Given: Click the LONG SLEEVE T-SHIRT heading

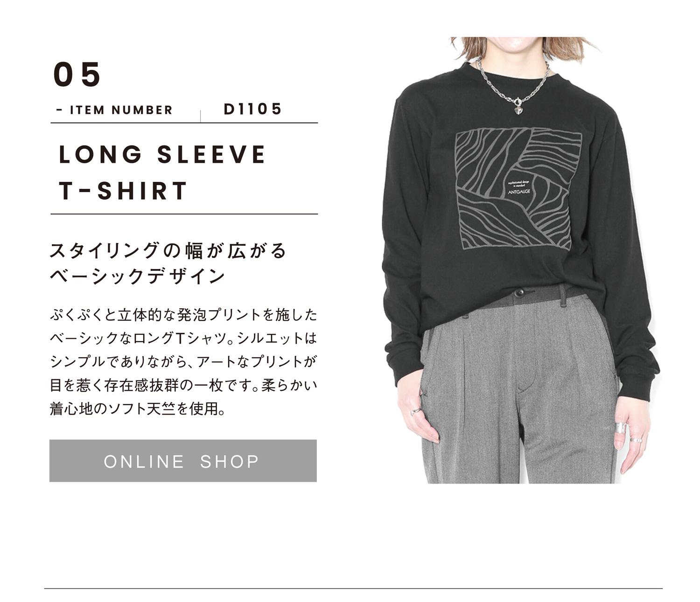Looking at the screenshot, I should click(x=162, y=173).
